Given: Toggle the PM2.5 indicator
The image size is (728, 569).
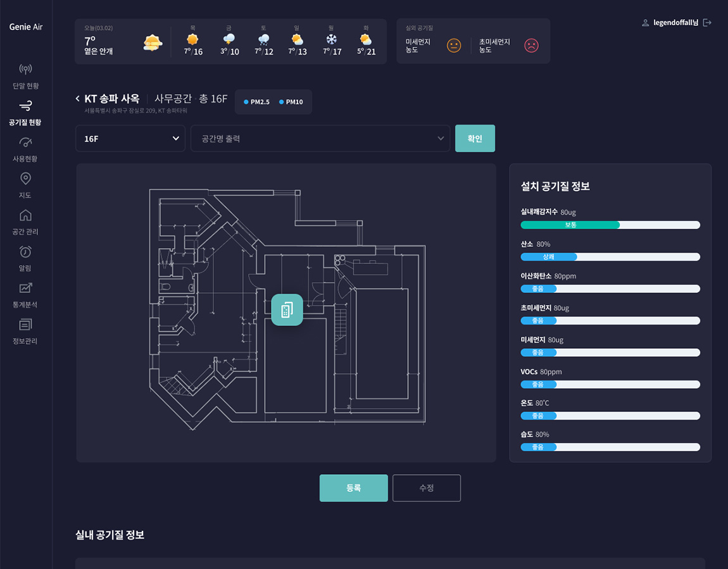Looking at the screenshot, I should (257, 102).
